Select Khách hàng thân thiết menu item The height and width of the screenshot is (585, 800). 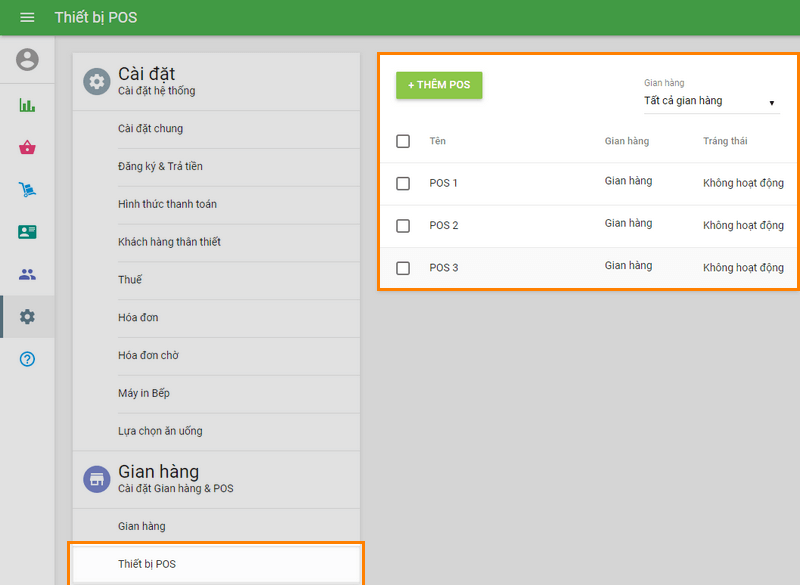pyautogui.click(x=169, y=242)
